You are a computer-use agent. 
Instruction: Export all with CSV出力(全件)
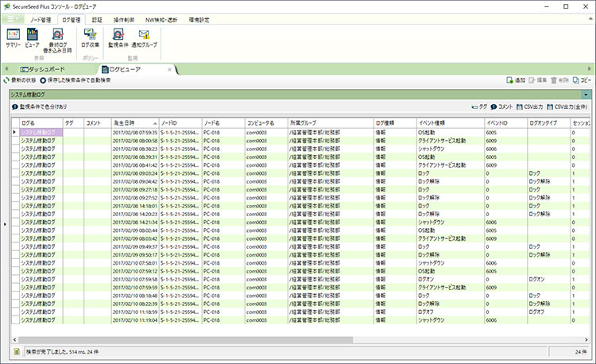pos(567,106)
